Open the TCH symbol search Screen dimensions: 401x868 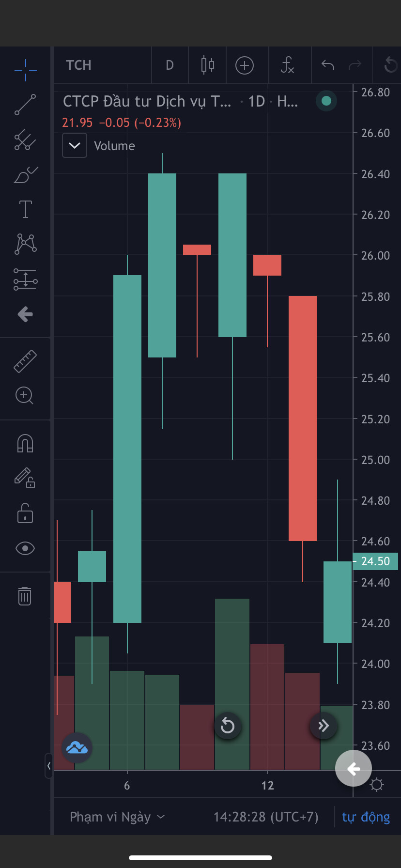pyautogui.click(x=78, y=65)
